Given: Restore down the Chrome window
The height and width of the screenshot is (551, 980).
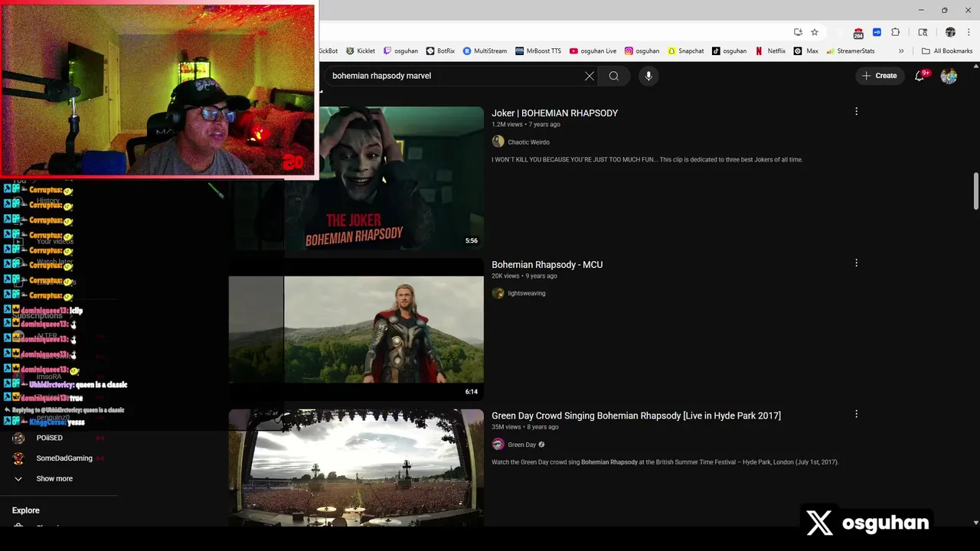Looking at the screenshot, I should [944, 10].
